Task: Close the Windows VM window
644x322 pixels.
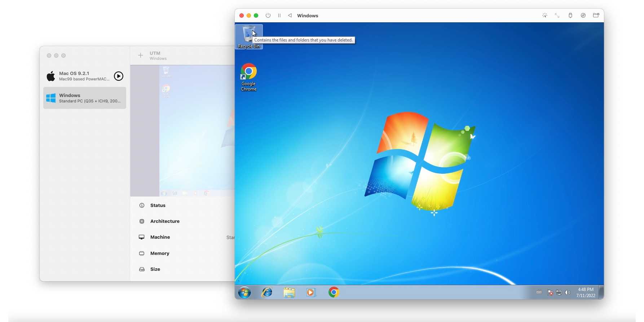Action: tap(242, 16)
